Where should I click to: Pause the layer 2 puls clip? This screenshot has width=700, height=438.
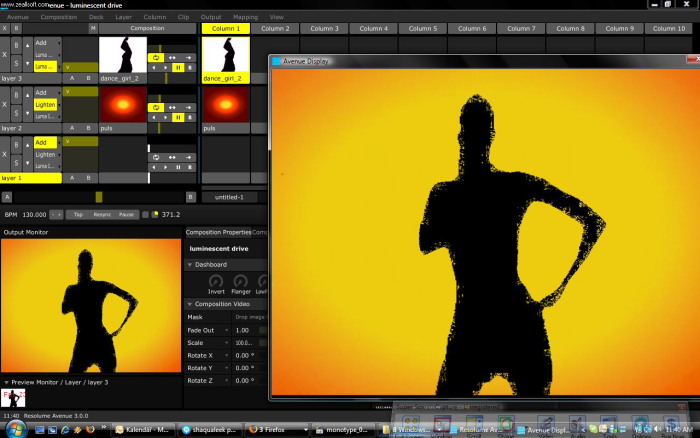coord(178,118)
